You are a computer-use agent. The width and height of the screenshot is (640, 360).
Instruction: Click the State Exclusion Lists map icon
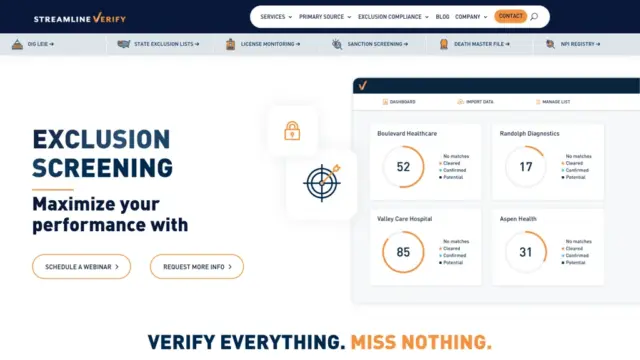point(123,44)
